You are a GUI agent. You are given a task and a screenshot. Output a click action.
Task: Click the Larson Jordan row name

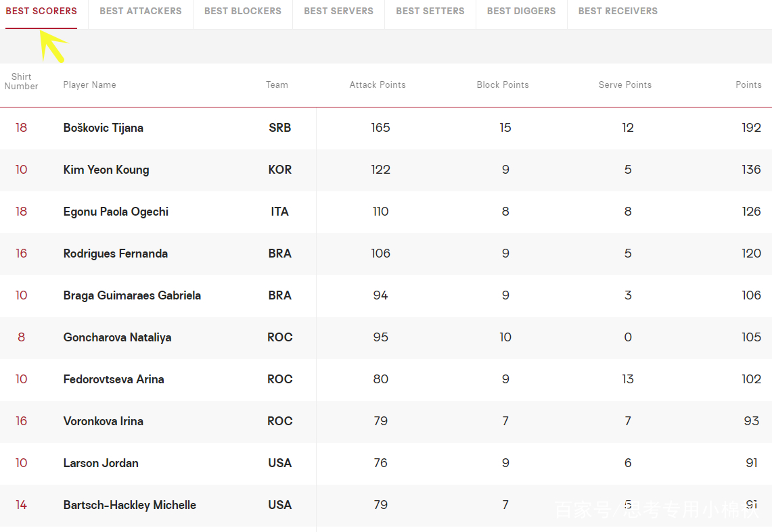point(100,463)
